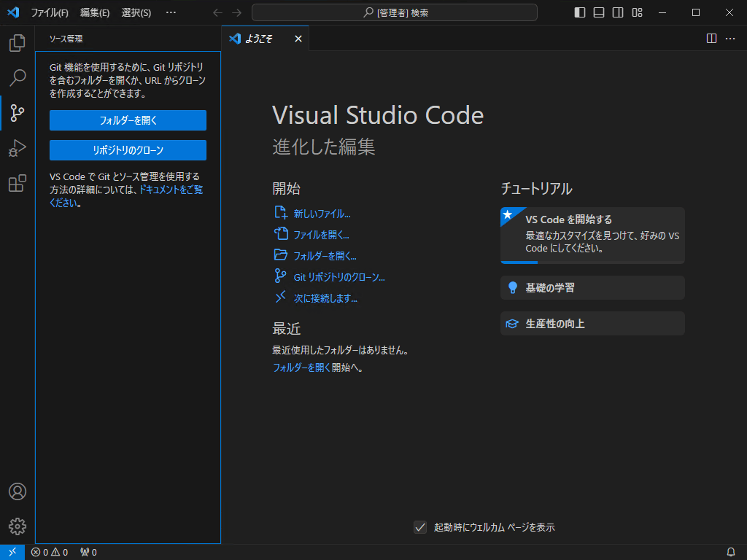Open the Accounts menu icon
Viewport: 747px width, 560px height.
coord(18,491)
